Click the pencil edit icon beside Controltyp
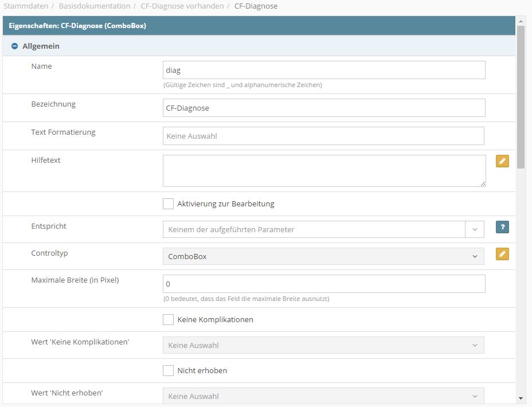The width and height of the screenshot is (532, 407). point(502,254)
